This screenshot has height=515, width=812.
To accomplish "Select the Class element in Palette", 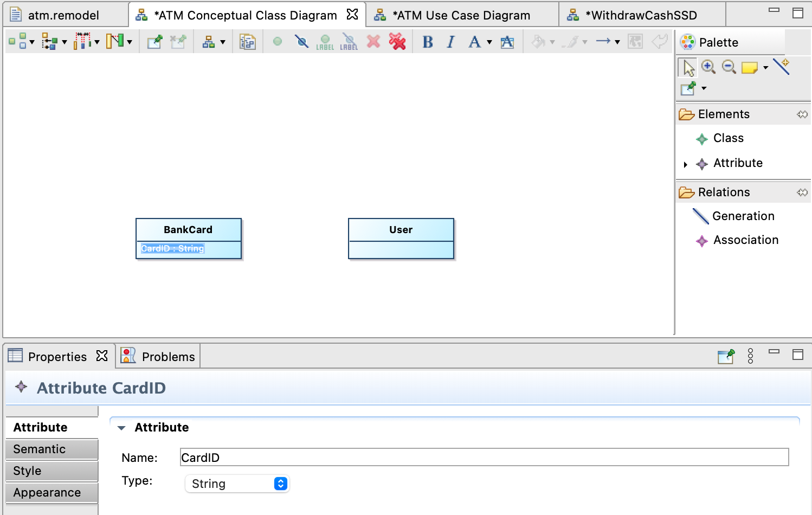I will [x=728, y=138].
